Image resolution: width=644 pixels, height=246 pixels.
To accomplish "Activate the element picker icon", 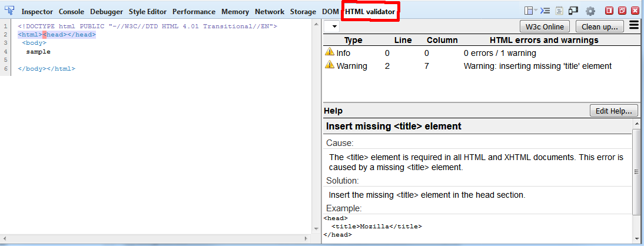I will 9,10.
